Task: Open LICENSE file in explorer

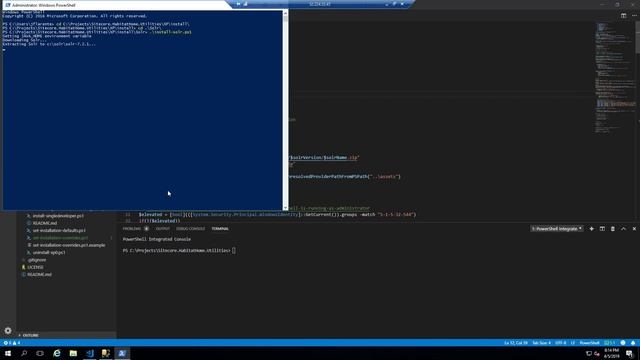Action: pos(35,267)
